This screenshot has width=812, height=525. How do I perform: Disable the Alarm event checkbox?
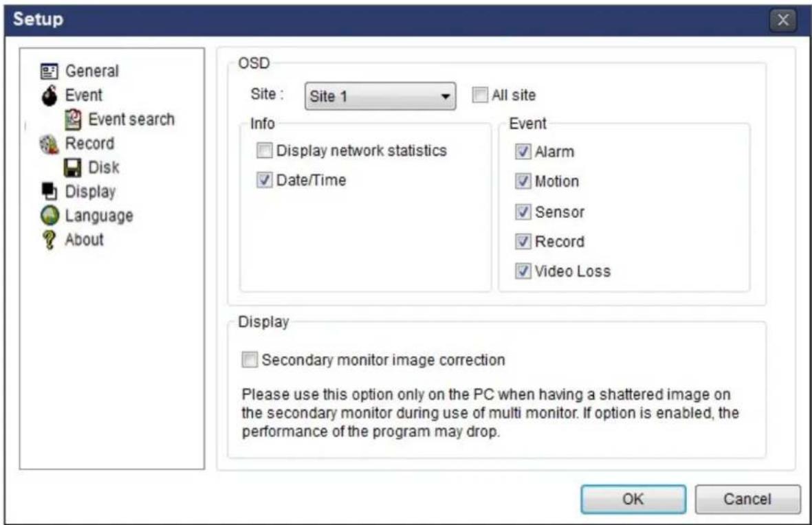(523, 152)
